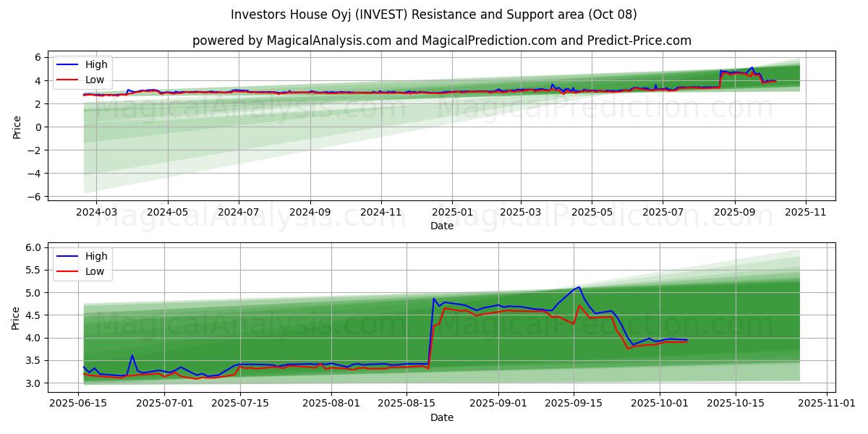Click the 2025-06-15 tick label on bottom chart
The image size is (868, 434).
click(x=78, y=404)
